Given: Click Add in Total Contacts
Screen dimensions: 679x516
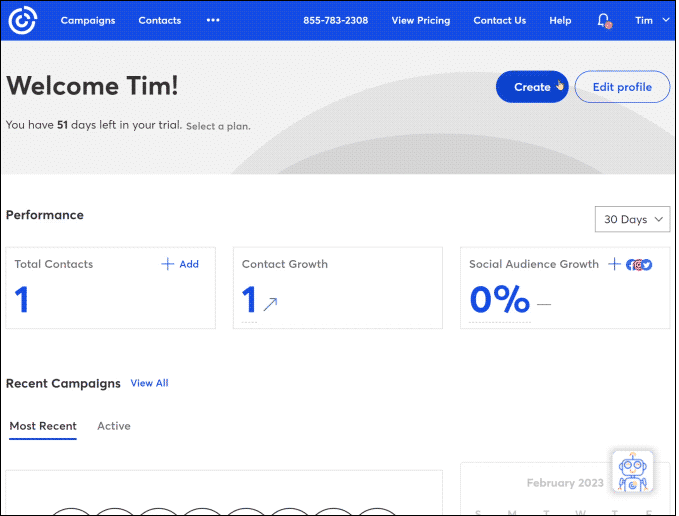Looking at the screenshot, I should [181, 264].
